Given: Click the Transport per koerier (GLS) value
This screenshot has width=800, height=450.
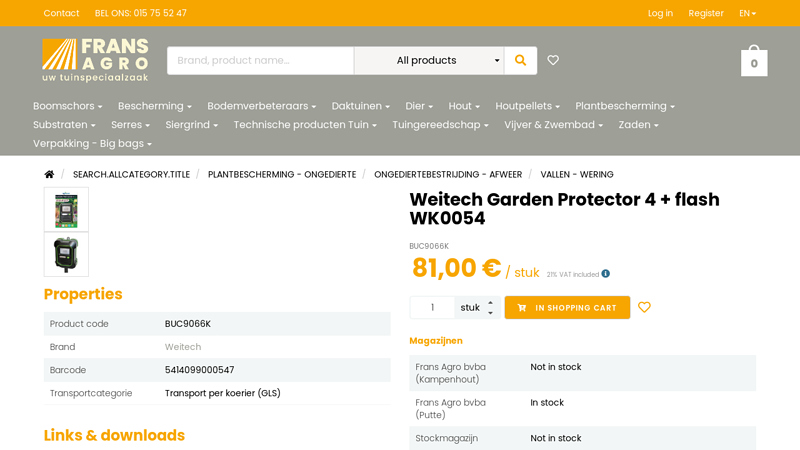Looking at the screenshot, I should (222, 393).
